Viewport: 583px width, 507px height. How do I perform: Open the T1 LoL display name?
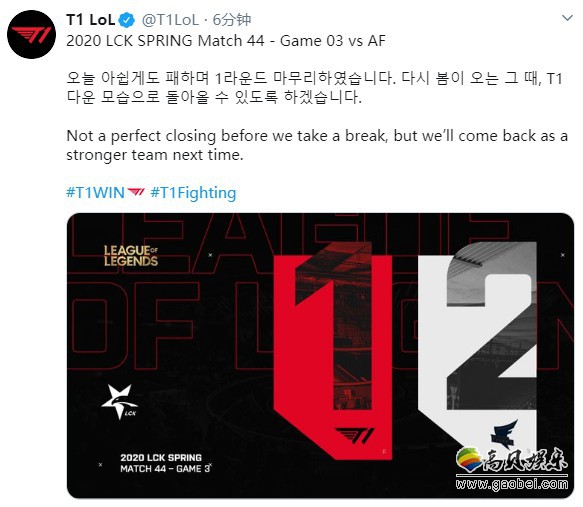click(x=90, y=20)
